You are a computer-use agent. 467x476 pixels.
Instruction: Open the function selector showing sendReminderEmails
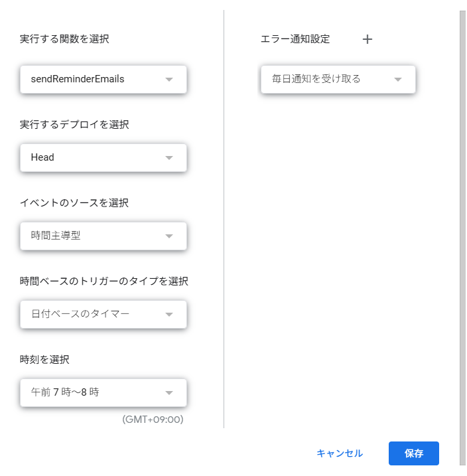pyautogui.click(x=103, y=80)
